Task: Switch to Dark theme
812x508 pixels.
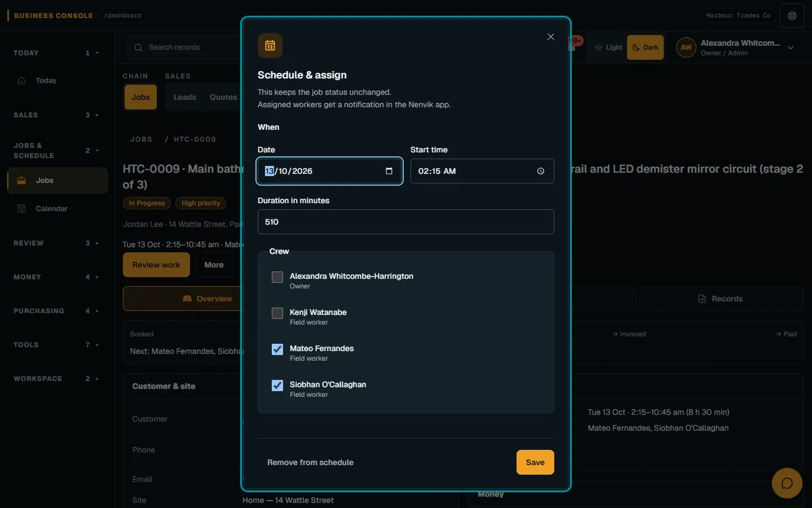Action: click(645, 47)
